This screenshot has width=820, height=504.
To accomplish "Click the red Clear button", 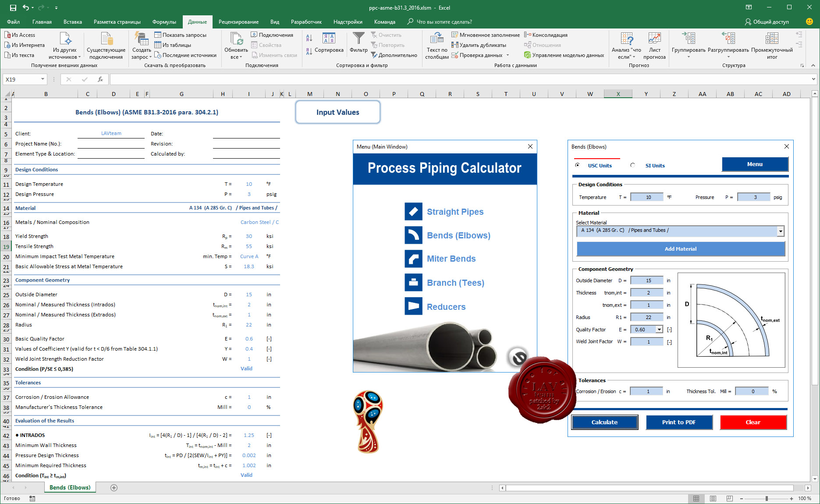I will point(753,422).
